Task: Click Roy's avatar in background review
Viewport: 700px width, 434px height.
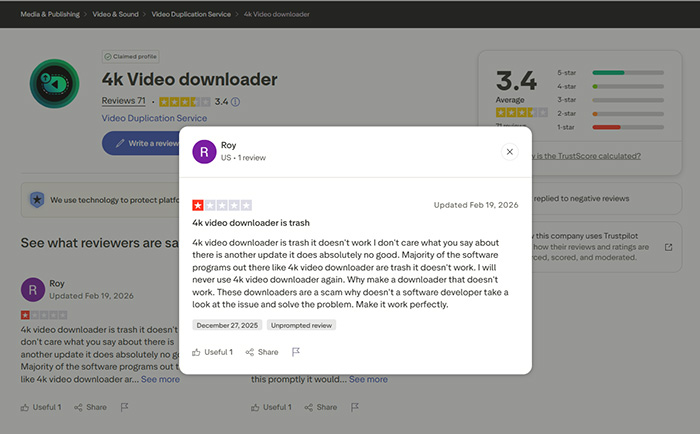Action: pos(33,290)
